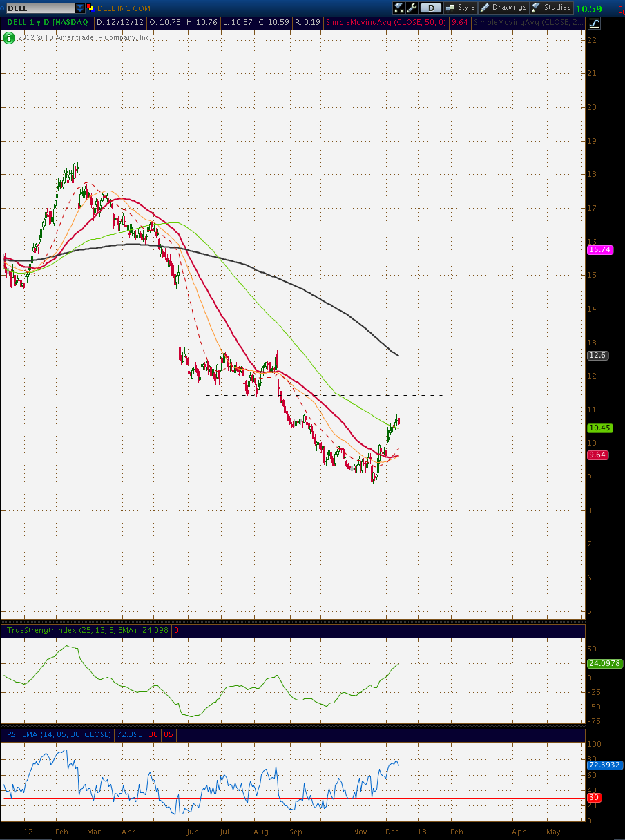
Task: Click the 9.64 moving average value in header
Action: 459,23
